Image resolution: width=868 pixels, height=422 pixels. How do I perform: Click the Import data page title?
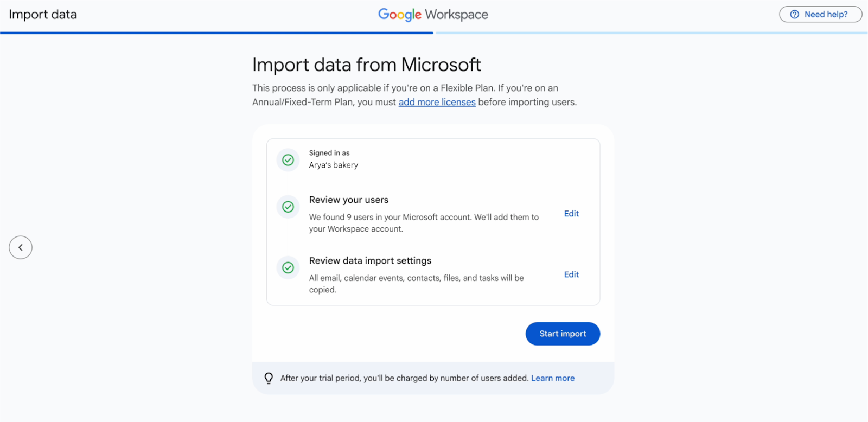tap(43, 15)
